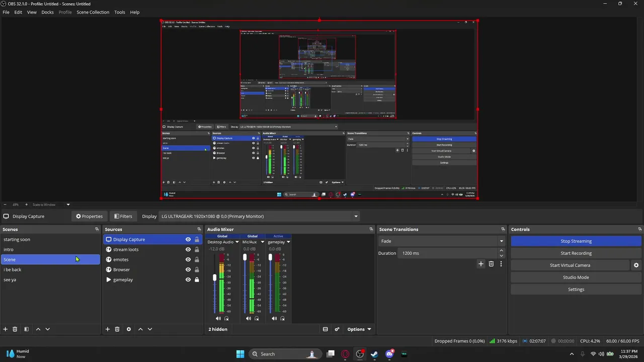The width and height of the screenshot is (644, 362).
Task: Move the selected scene up
Action: coord(38,329)
